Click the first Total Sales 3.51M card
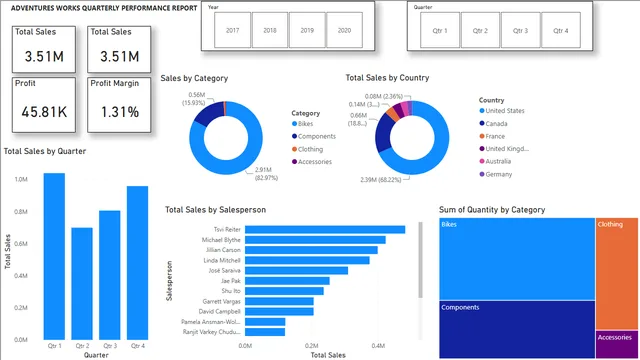Image resolution: width=640 pixels, height=360 pixels. coord(44,49)
